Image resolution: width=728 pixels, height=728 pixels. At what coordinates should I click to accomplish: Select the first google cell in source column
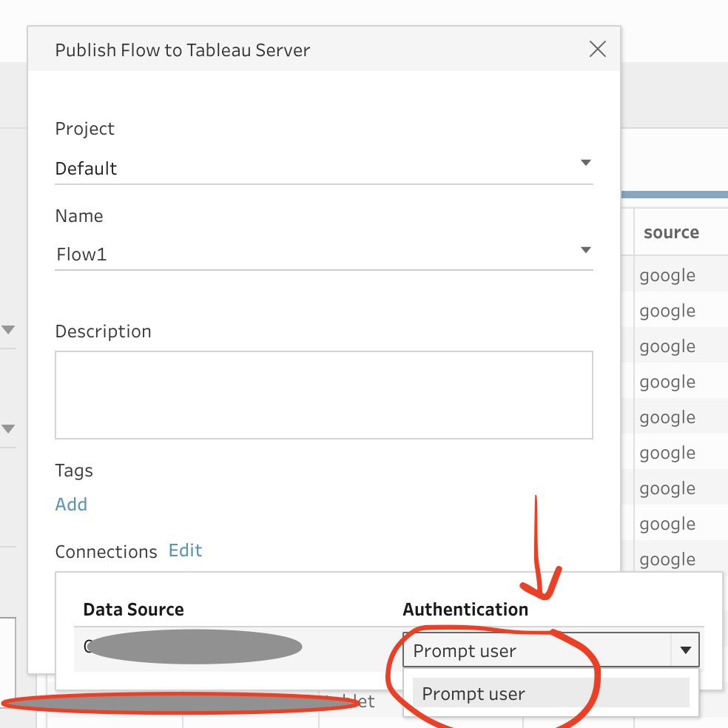pos(667,275)
